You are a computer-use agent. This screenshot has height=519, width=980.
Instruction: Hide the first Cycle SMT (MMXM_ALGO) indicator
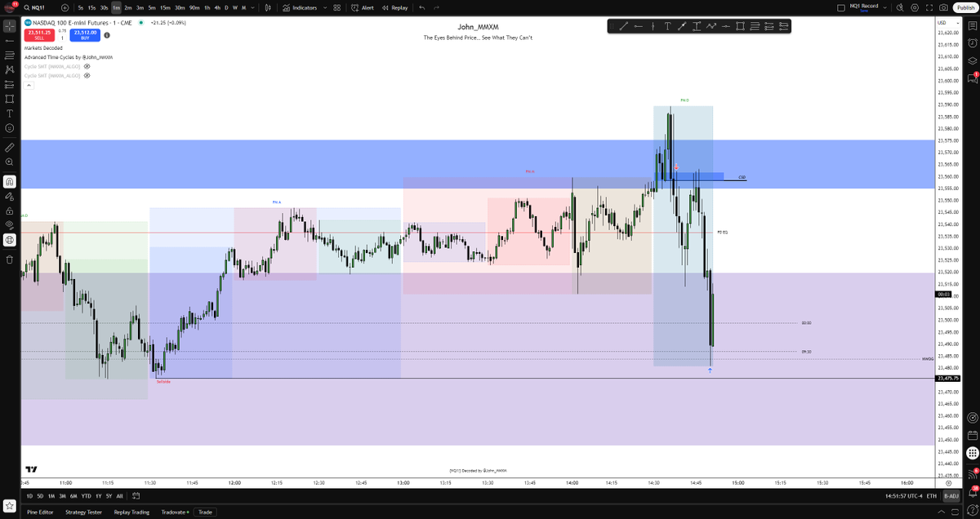tap(87, 66)
